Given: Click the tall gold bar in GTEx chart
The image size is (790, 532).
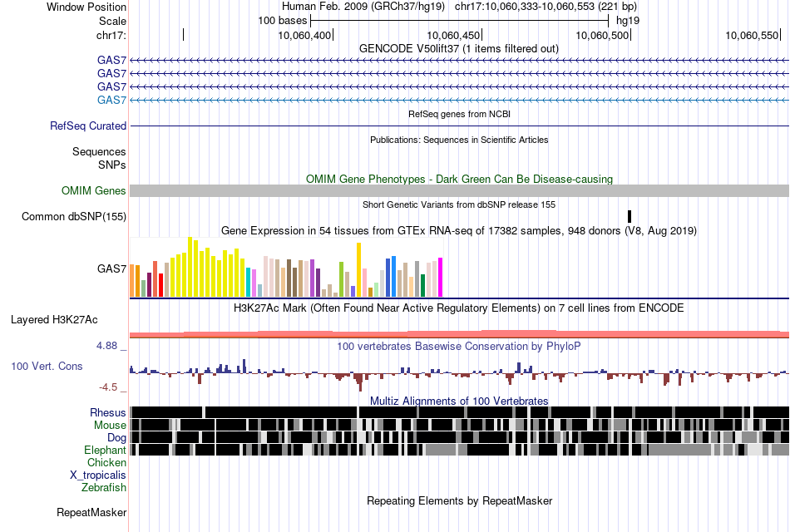Looking at the screenshot, I should click(x=358, y=270).
